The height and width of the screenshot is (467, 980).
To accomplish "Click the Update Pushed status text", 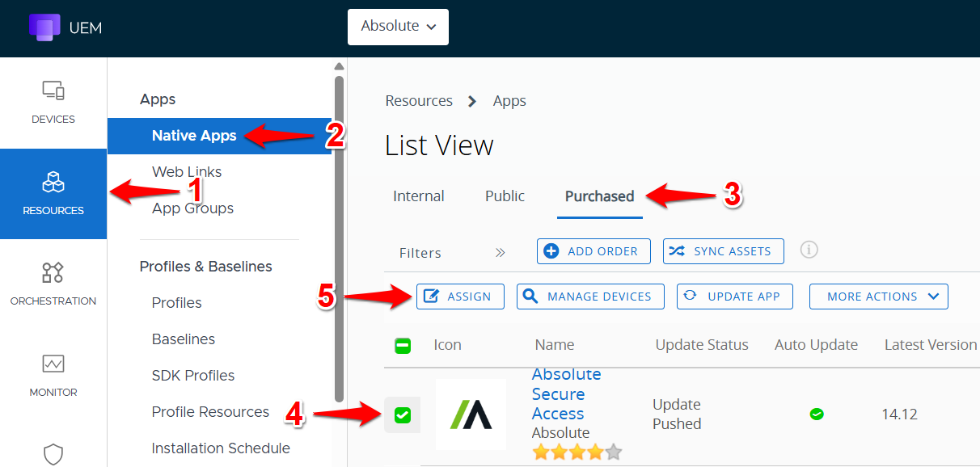I will click(677, 414).
